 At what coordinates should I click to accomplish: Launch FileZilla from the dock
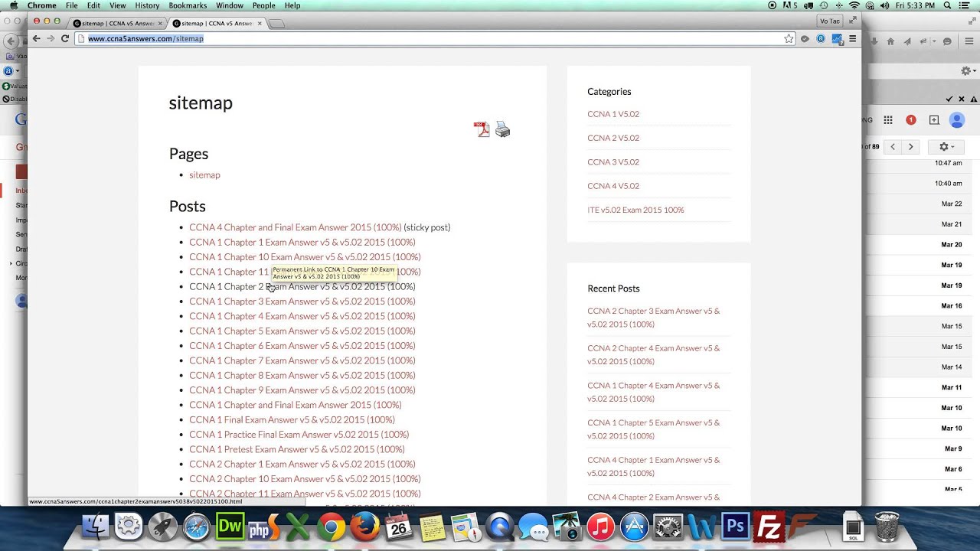pyautogui.click(x=768, y=527)
